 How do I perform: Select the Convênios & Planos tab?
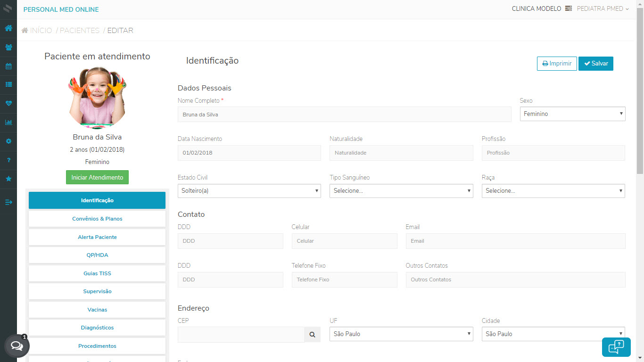(97, 219)
